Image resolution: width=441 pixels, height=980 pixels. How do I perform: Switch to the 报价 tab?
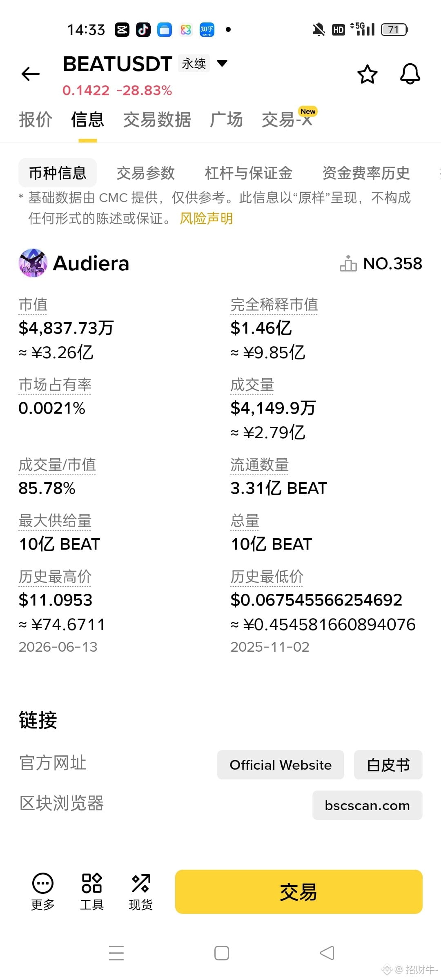click(36, 120)
